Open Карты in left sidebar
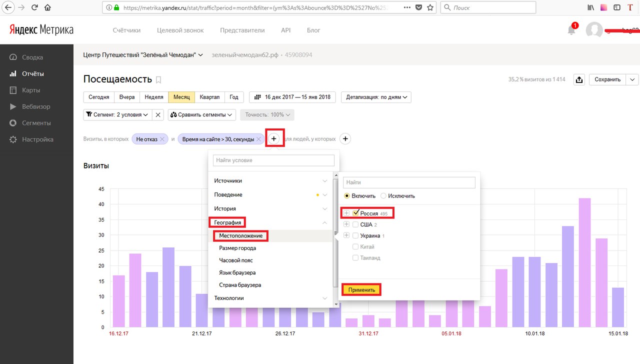 (31, 90)
